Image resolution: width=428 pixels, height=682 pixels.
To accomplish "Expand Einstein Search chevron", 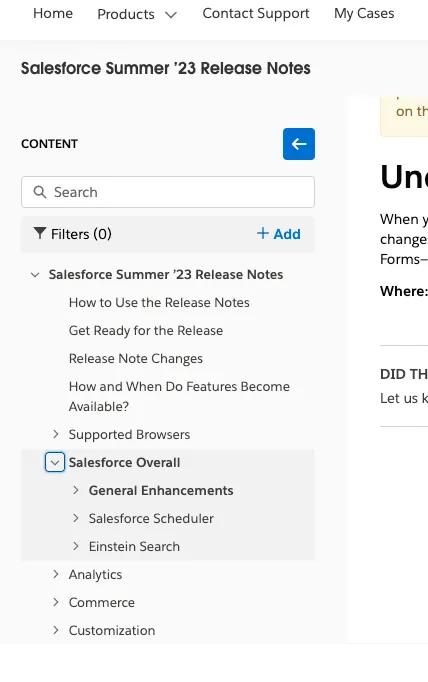I will point(76,546).
